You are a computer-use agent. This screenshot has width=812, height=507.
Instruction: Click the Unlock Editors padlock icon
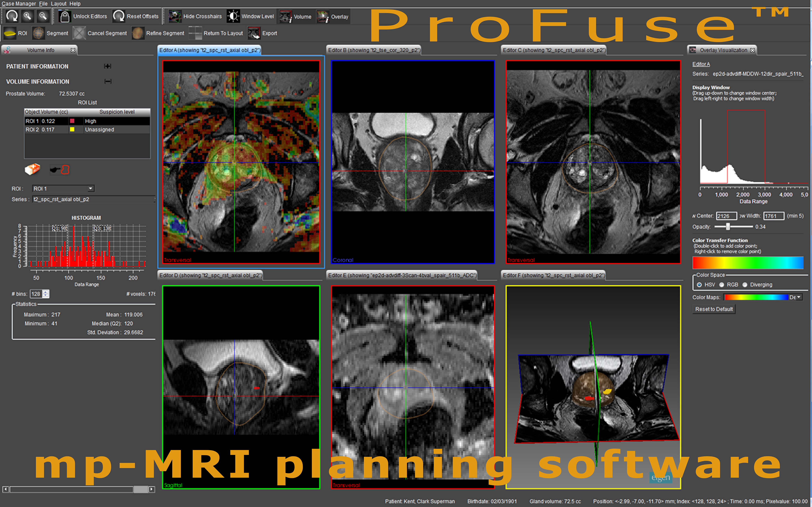click(x=64, y=16)
